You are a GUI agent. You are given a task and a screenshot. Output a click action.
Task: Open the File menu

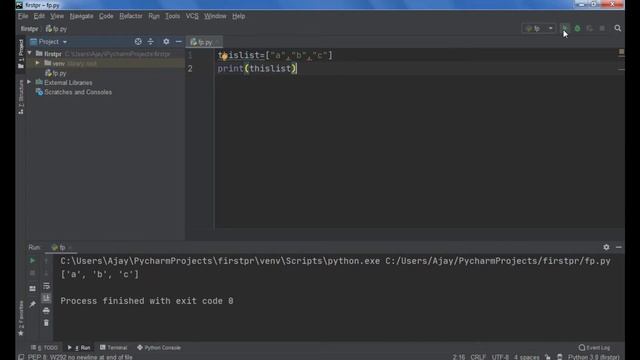pos(23,16)
